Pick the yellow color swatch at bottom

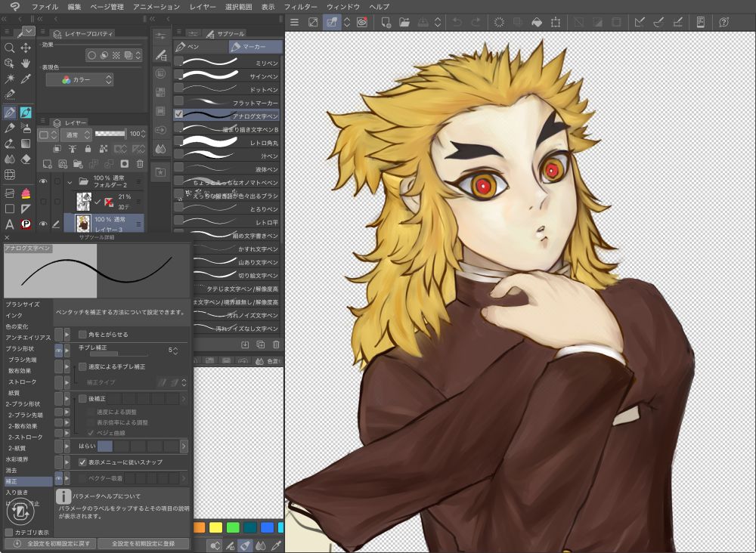[215, 527]
